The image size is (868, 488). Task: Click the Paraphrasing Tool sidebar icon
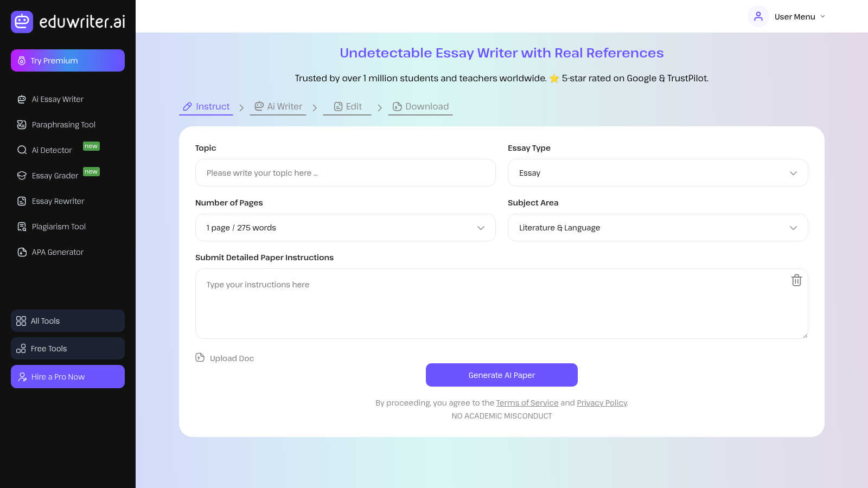(x=22, y=125)
